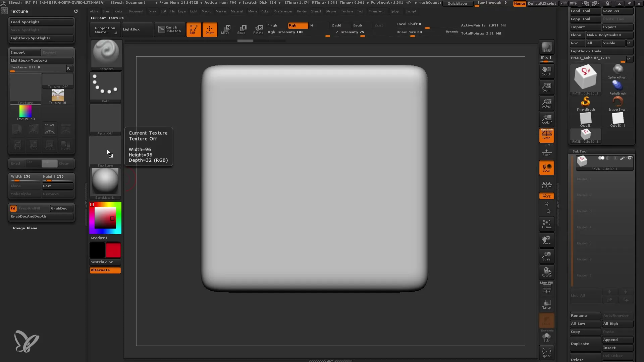The height and width of the screenshot is (362, 644).
Task: Open Quick Sketch
Action: pos(170,29)
